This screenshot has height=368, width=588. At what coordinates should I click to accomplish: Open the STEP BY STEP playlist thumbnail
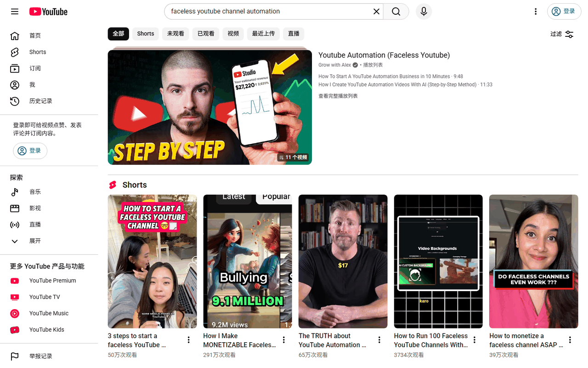click(x=210, y=107)
